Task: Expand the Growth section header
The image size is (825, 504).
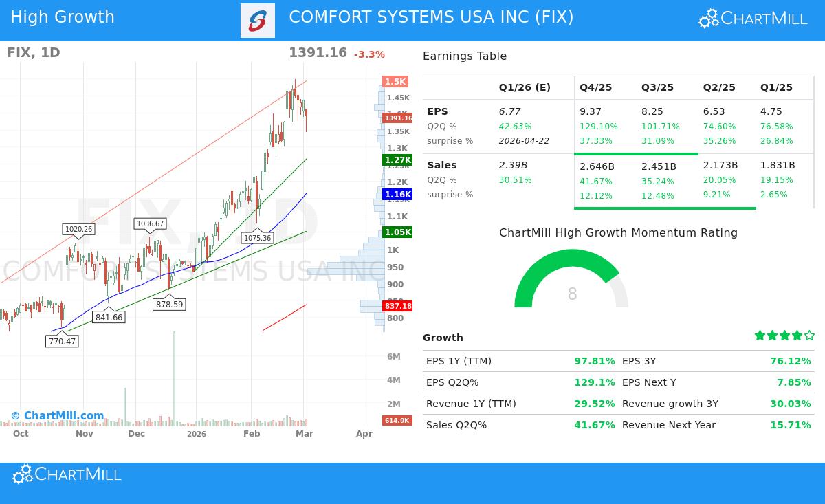Action: point(443,338)
